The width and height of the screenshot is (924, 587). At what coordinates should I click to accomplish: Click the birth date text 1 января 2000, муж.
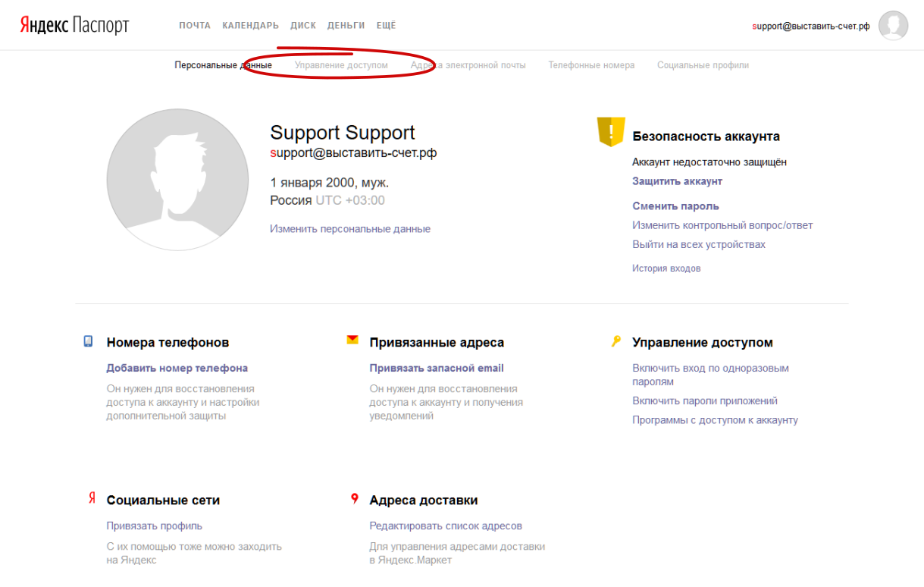pos(330,183)
